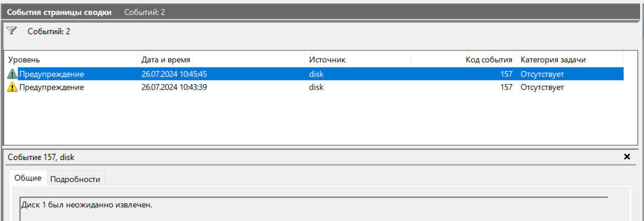The image size is (644, 221).
Task: Select the event dated 26.07.2024 10:45:45
Action: [174, 74]
